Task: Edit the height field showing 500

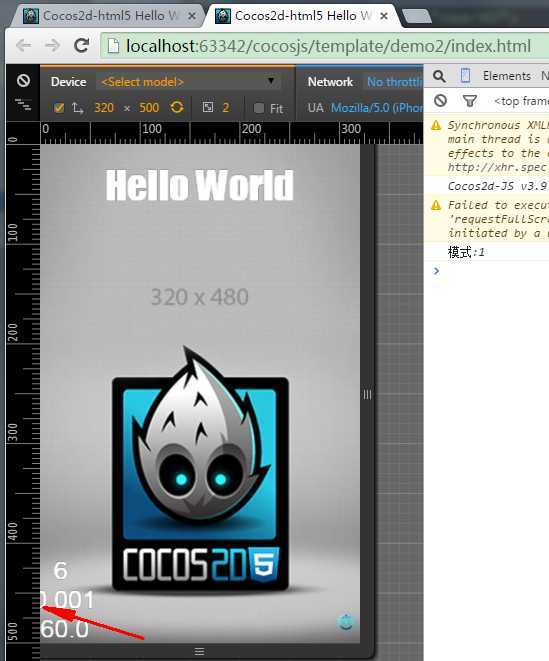Action: pyautogui.click(x=149, y=107)
